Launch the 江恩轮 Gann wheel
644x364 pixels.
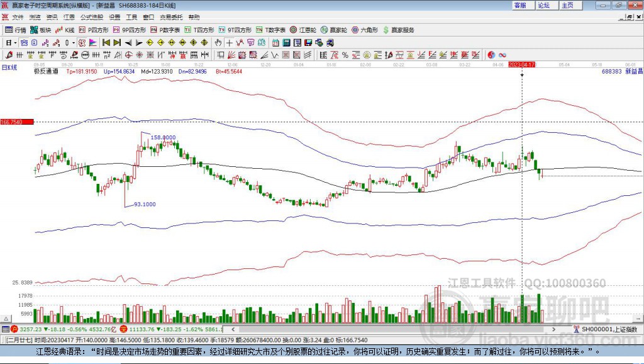[x=303, y=30]
